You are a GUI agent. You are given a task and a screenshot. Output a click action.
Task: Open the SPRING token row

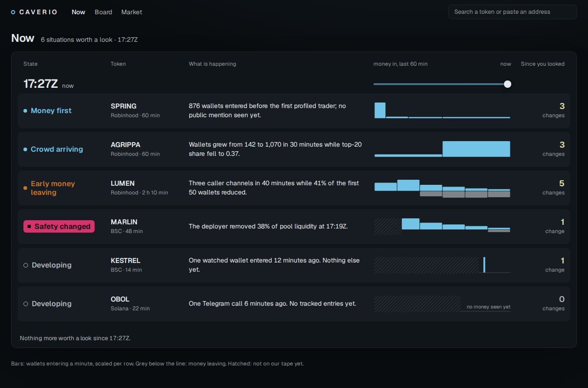294,111
